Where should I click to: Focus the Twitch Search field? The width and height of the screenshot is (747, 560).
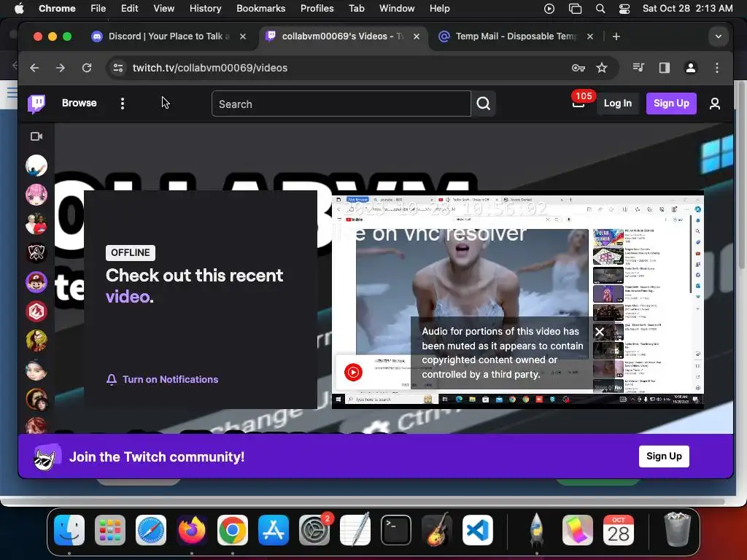(341, 104)
